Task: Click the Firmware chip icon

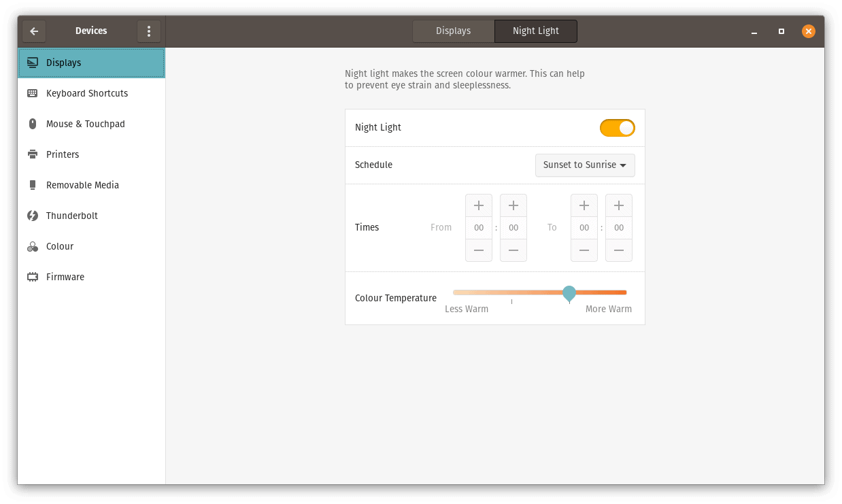Action: 32,277
